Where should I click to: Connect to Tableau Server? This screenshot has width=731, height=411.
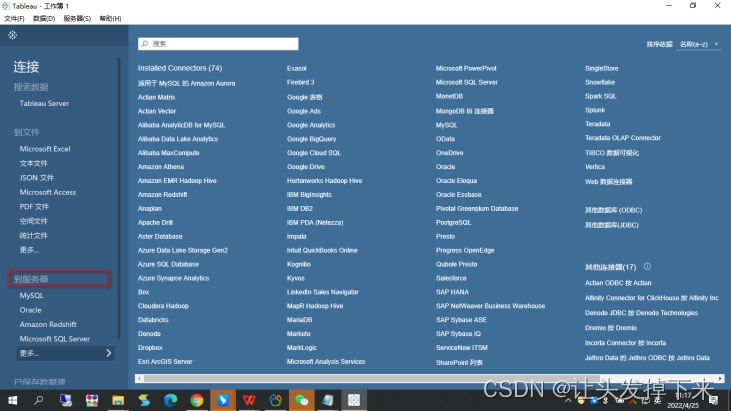(44, 103)
